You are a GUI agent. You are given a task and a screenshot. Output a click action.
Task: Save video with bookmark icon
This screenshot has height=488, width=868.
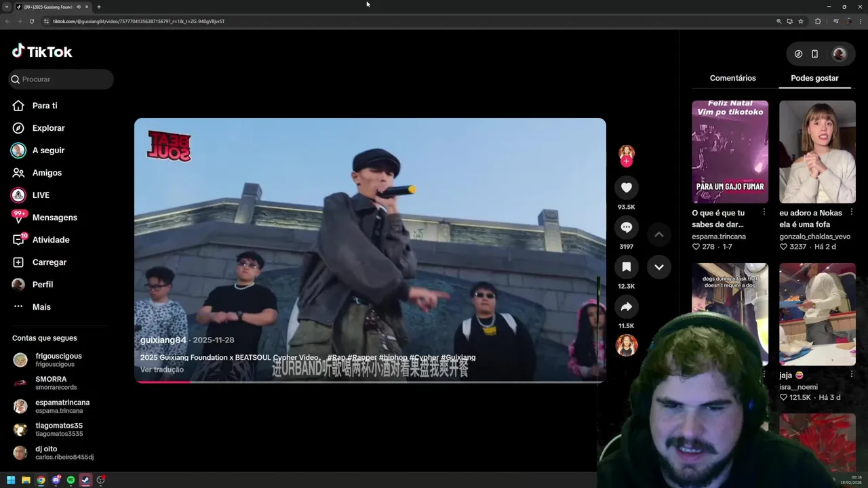626,267
